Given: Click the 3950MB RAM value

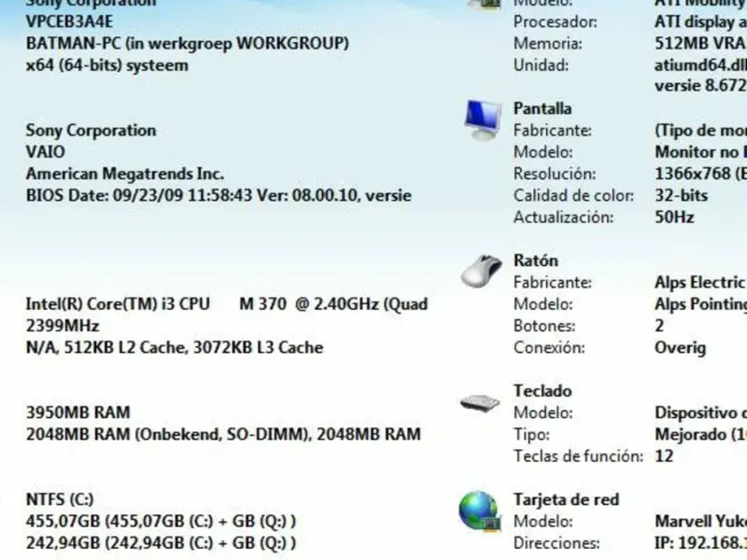Looking at the screenshot, I should coord(78,413).
